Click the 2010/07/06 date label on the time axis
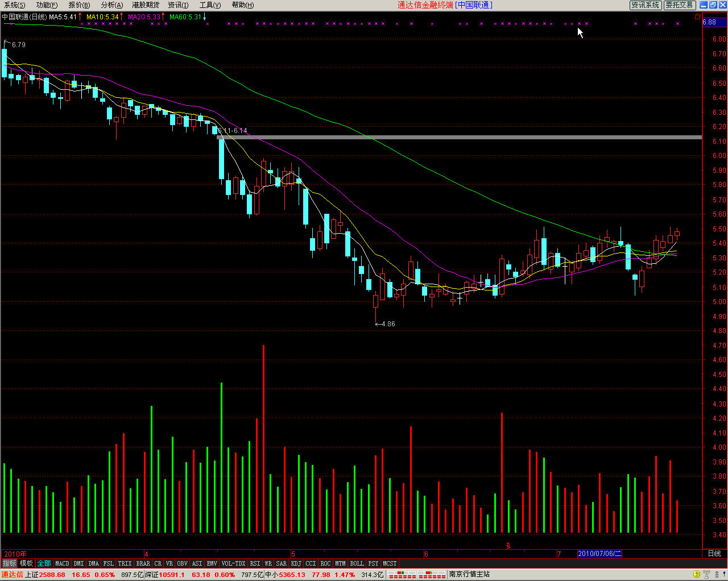 tap(599, 554)
